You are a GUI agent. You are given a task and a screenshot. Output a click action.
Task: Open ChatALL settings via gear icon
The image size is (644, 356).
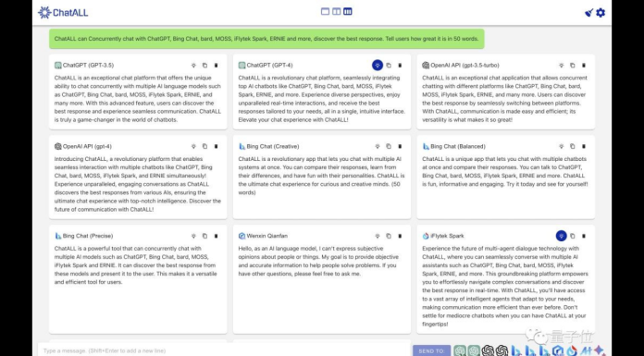pyautogui.click(x=601, y=13)
